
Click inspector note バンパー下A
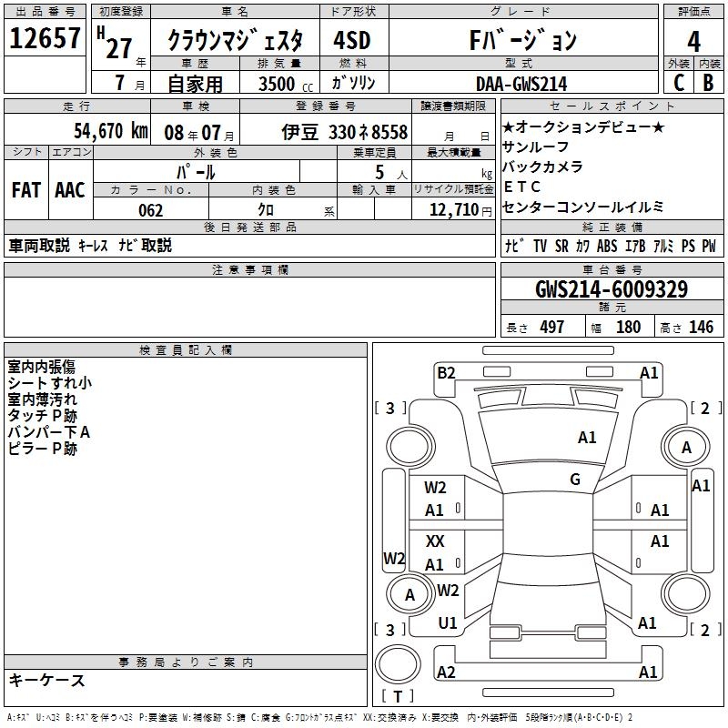49,431
